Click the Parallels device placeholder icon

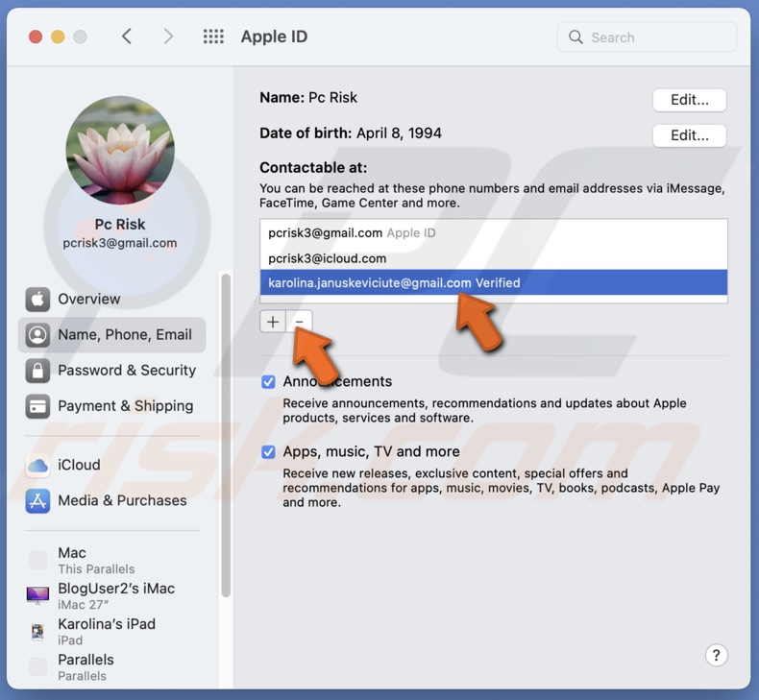coord(37,666)
